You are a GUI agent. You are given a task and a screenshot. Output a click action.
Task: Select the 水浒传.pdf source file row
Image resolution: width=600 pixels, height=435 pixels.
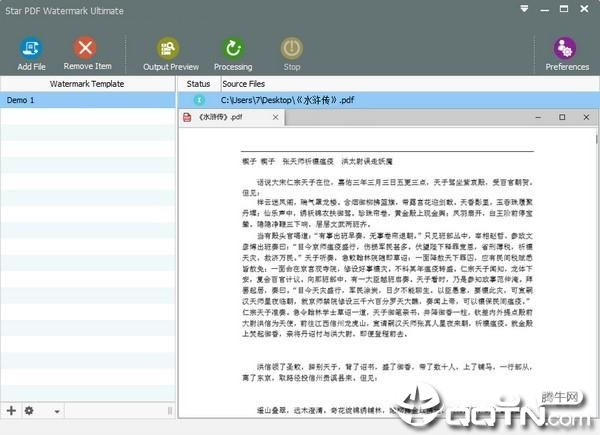pos(388,100)
